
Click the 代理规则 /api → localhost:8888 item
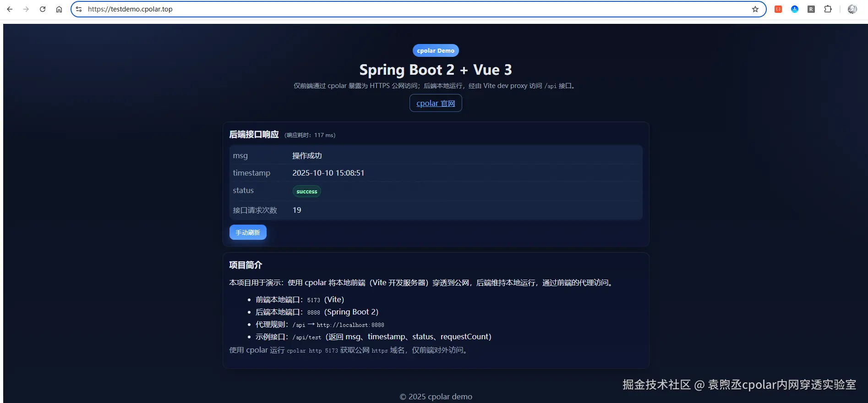[320, 324]
